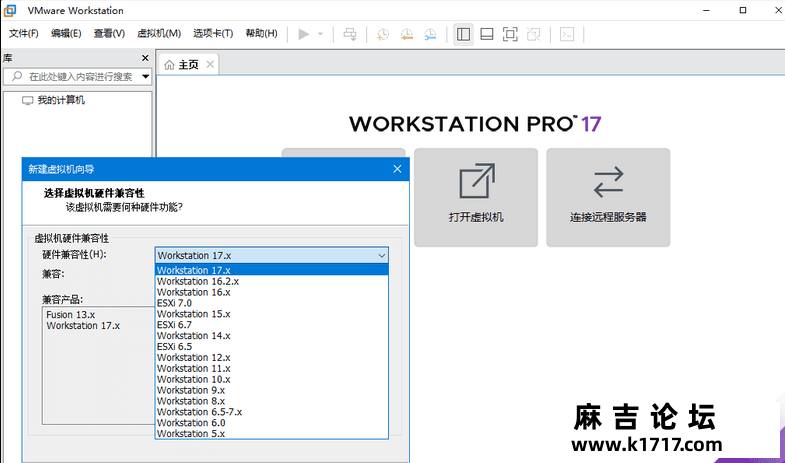Open the 虚拟机(M) menu
The image size is (785, 463).
point(159,34)
